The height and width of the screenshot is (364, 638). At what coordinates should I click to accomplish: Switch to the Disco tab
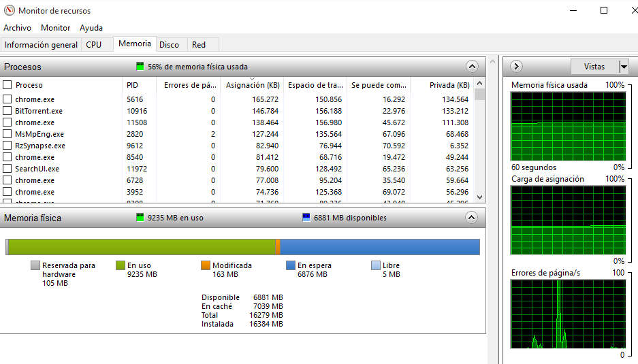(169, 45)
